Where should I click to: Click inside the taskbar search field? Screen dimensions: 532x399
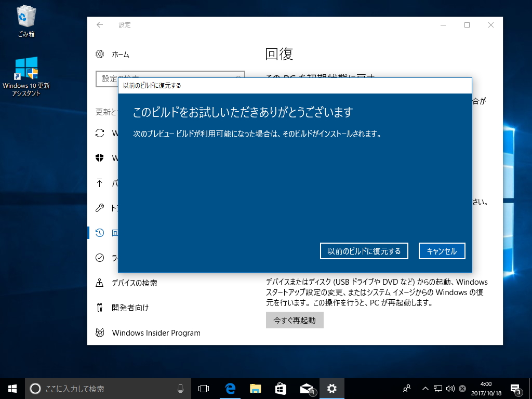click(104, 388)
